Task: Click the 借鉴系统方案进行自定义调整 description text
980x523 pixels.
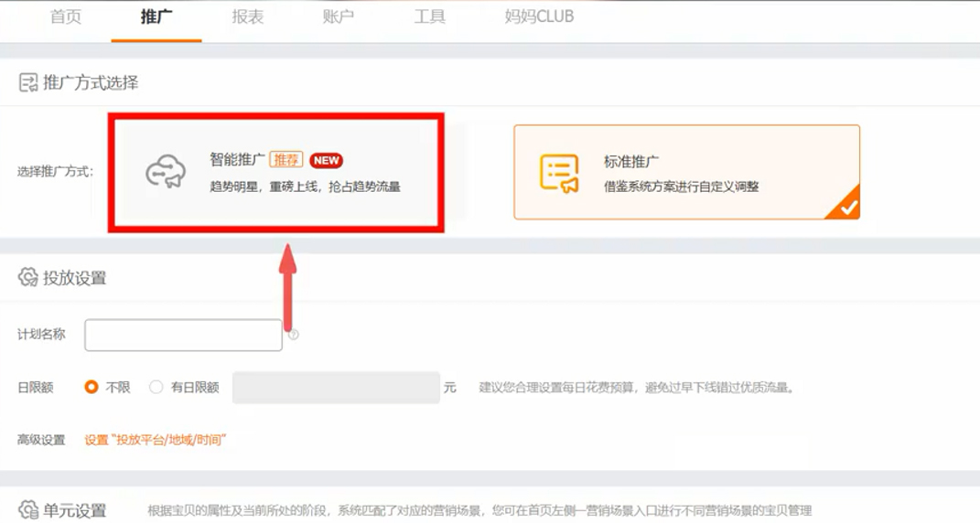Action: click(x=682, y=187)
